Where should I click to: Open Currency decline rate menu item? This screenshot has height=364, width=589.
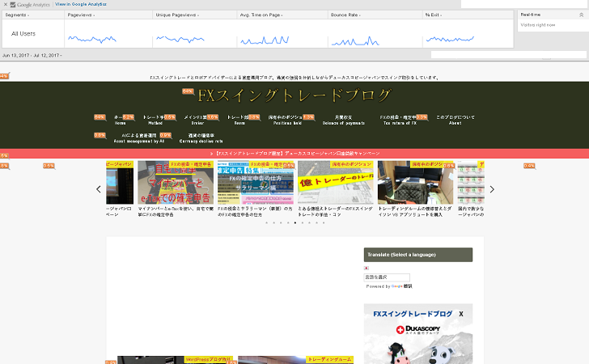[x=201, y=138]
